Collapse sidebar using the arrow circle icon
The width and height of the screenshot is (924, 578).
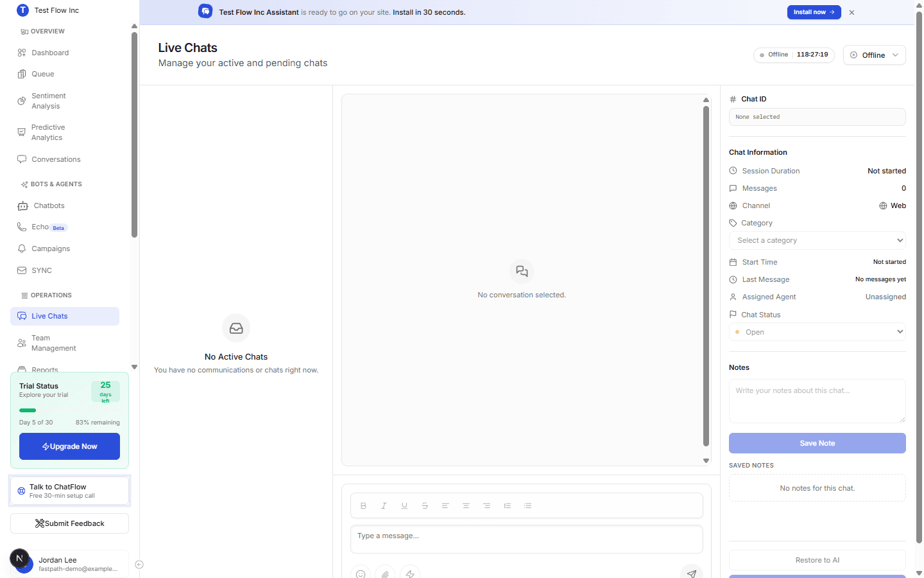click(139, 565)
